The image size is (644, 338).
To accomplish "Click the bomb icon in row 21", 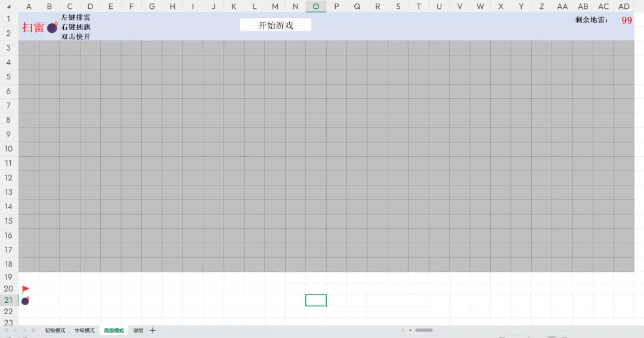I will click(26, 300).
